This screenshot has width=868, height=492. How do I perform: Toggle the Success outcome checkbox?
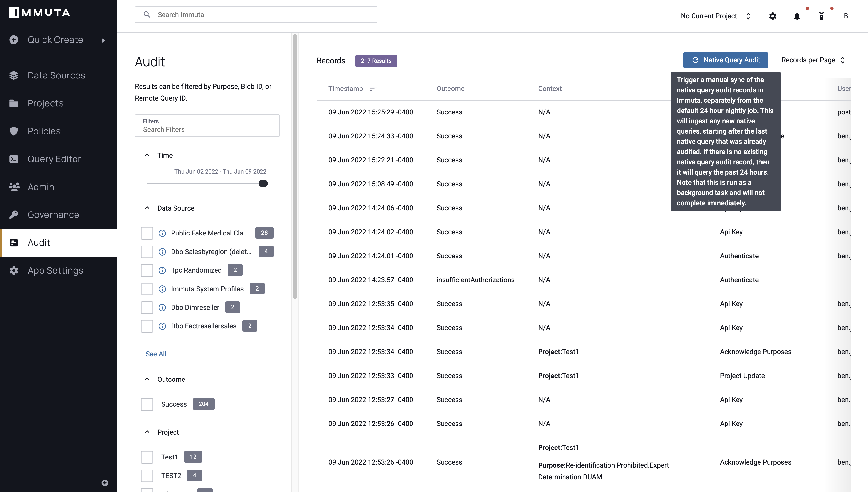(147, 404)
